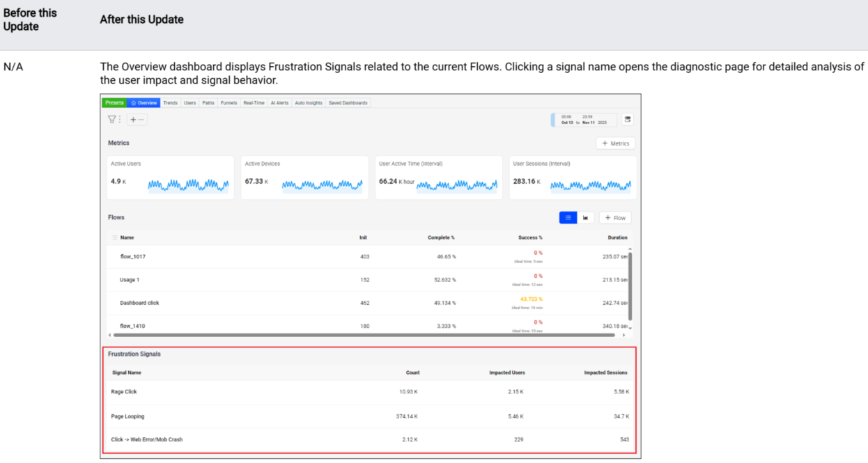Image resolution: width=868 pixels, height=463 pixels.
Task: Click the User Sessions sparkline chart
Action: pyautogui.click(x=591, y=185)
